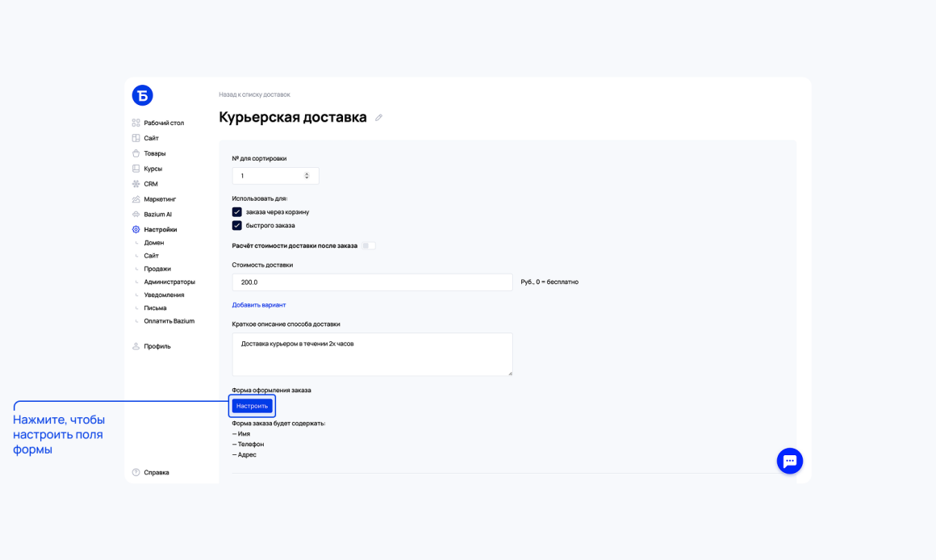
Task: Click the Товары bag icon
Action: pyautogui.click(x=136, y=153)
